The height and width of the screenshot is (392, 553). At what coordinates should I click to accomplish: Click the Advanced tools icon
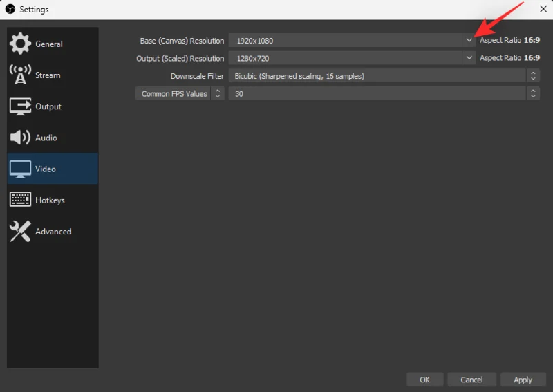pyautogui.click(x=20, y=232)
